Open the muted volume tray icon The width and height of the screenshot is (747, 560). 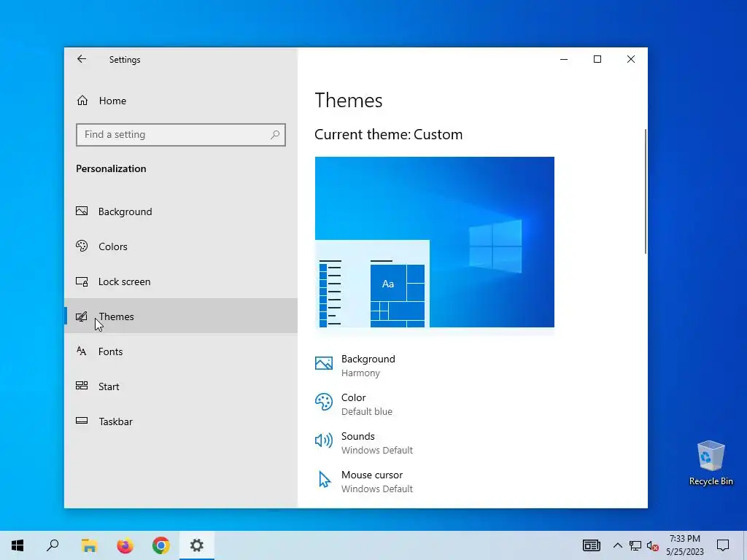tap(653, 545)
